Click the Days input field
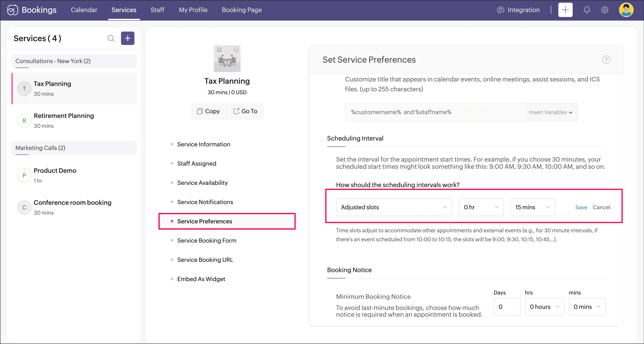Viewport: 644px width, 344px height. coord(507,307)
